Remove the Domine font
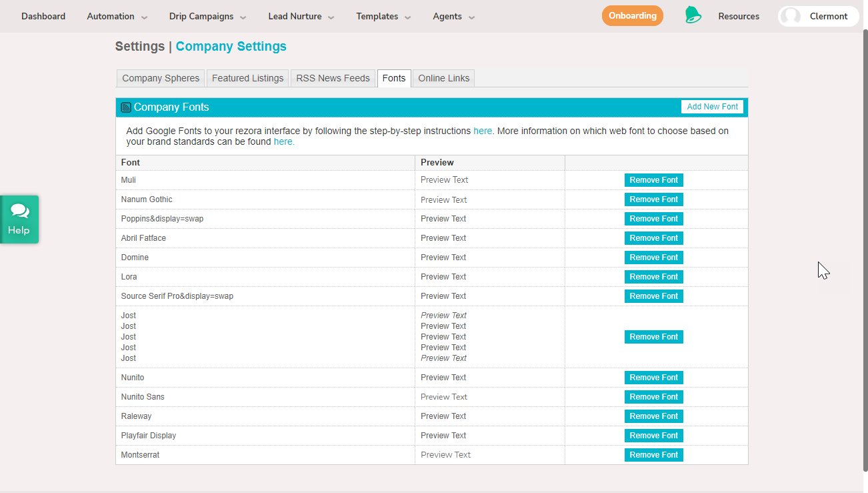This screenshot has width=868, height=493. pos(654,258)
